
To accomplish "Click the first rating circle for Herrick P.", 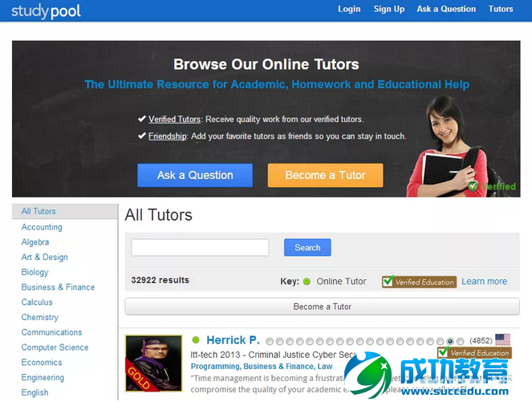I will (x=270, y=342).
